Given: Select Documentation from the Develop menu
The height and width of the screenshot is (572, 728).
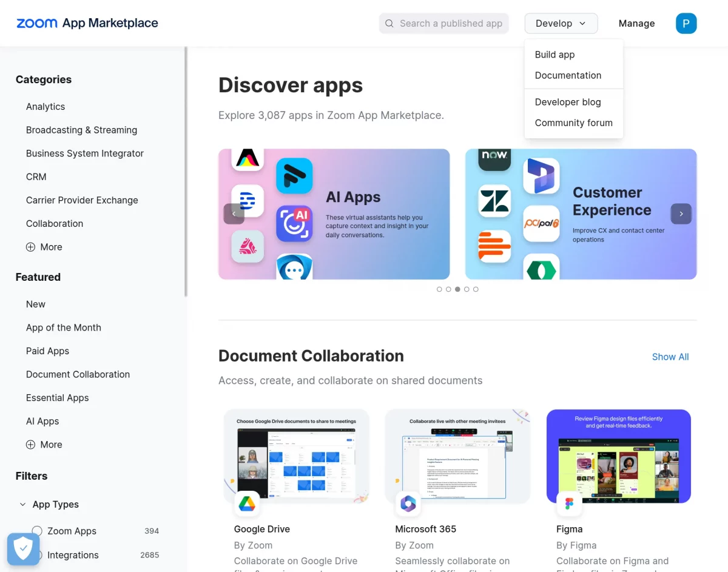Looking at the screenshot, I should (568, 75).
